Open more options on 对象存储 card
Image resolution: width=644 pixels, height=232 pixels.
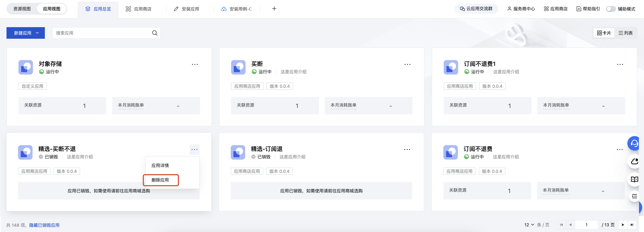195,64
